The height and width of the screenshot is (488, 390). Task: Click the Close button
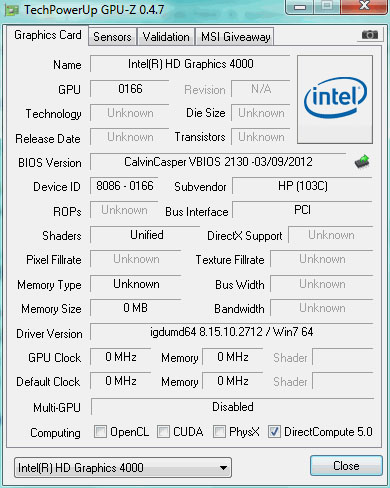(346, 465)
